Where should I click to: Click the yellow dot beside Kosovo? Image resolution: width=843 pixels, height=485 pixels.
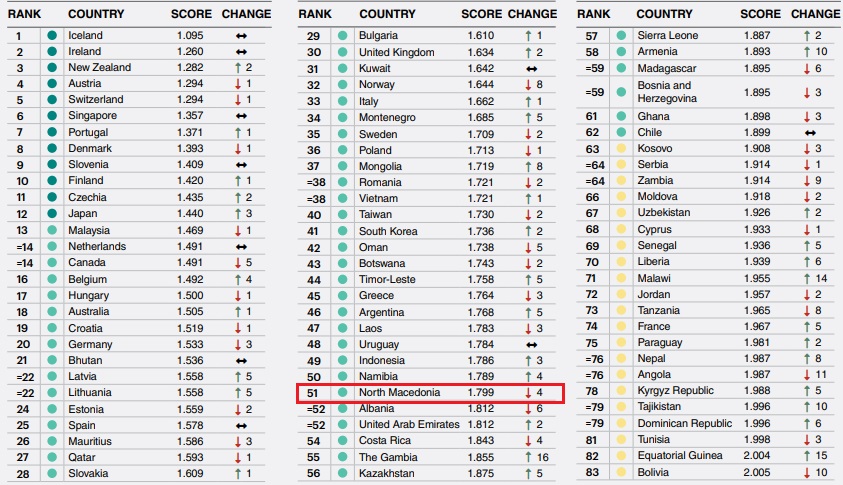(x=621, y=148)
